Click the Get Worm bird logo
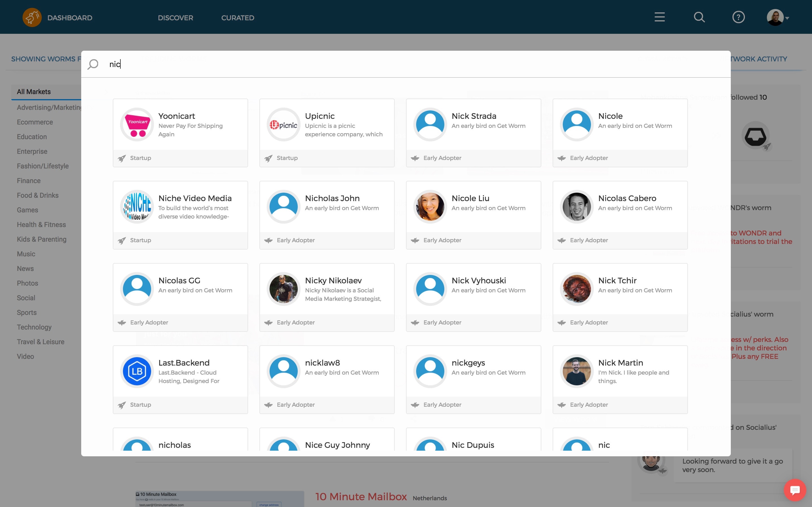Viewport: 812px width, 507px height. (32, 17)
